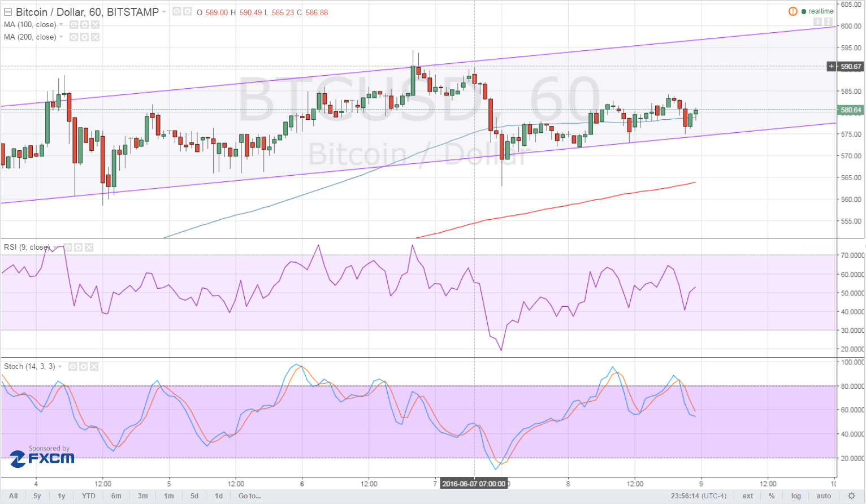
Task: Toggle the log scale option
Action: point(796,496)
